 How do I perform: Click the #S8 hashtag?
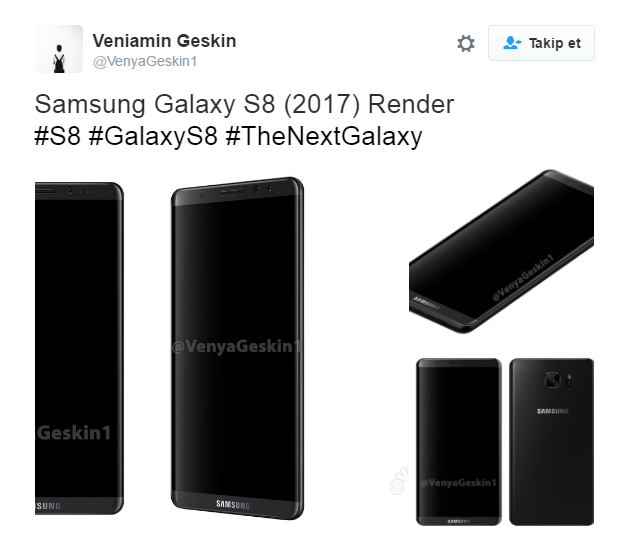pos(58,136)
